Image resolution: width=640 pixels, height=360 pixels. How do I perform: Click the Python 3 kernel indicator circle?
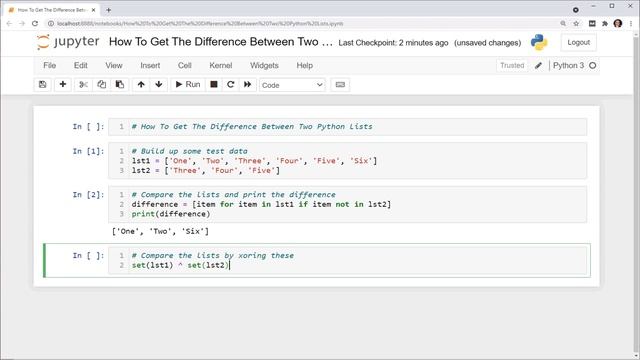coord(593,65)
